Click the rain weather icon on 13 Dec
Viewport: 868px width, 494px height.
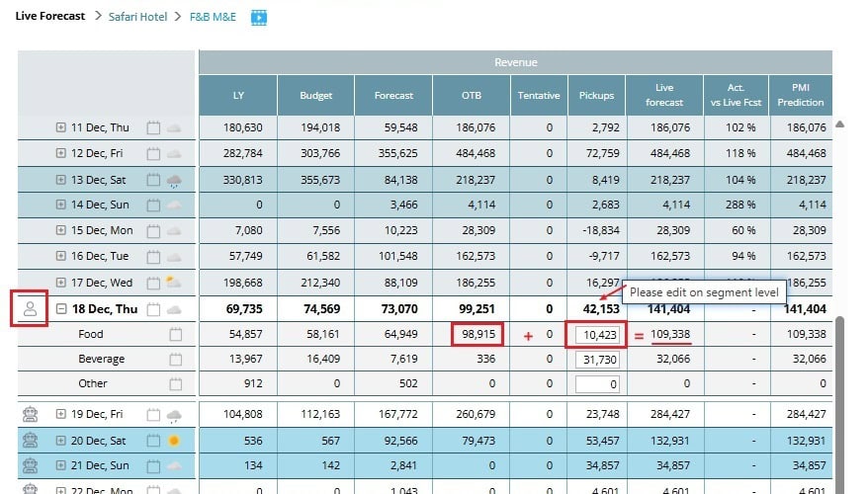click(174, 180)
